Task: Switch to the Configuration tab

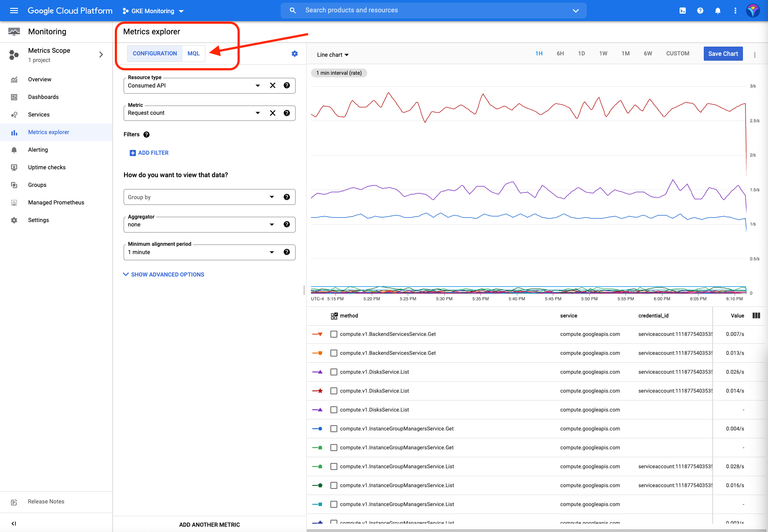Action: pyautogui.click(x=155, y=54)
